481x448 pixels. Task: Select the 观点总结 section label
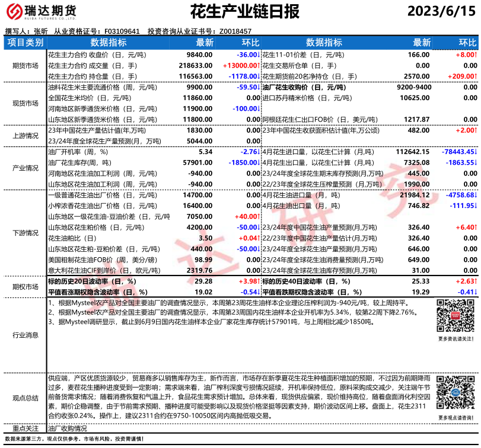pos(25,398)
